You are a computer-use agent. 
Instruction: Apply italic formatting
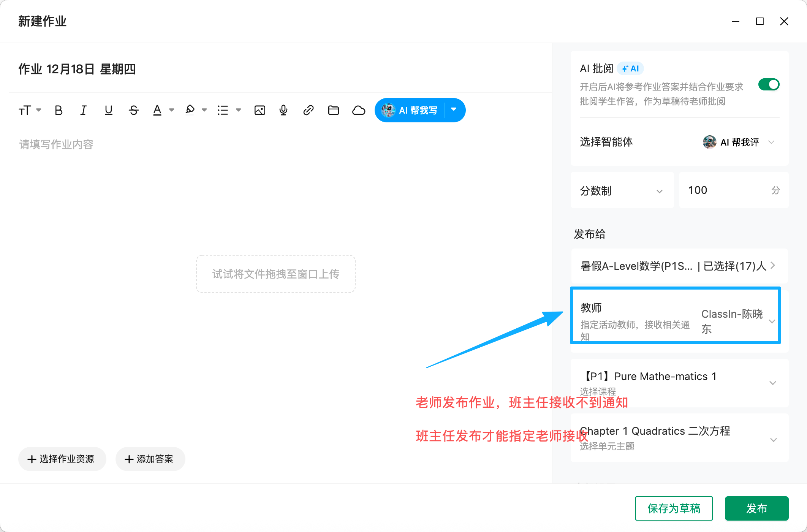click(83, 110)
